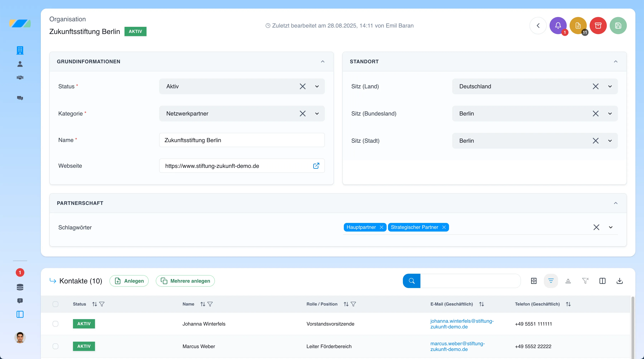Image resolution: width=644 pixels, height=359 pixels.
Task: Open the Kategorie dropdown arrow
Action: (317, 114)
